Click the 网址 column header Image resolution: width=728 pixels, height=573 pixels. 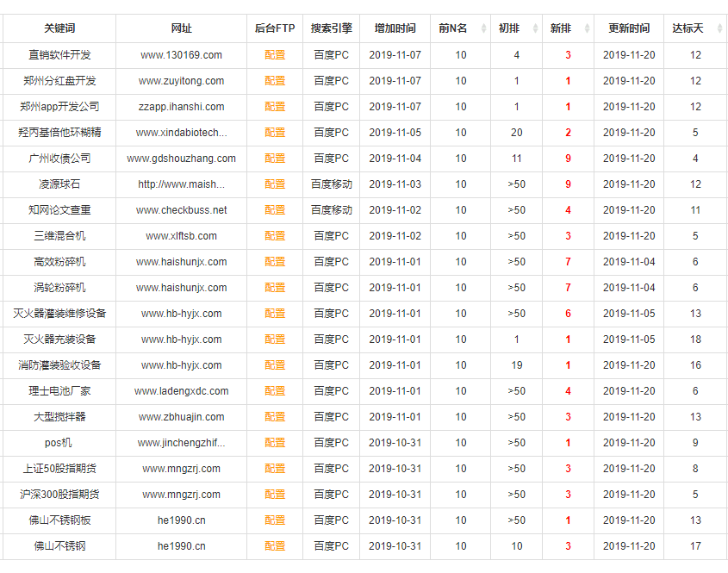[x=181, y=28]
